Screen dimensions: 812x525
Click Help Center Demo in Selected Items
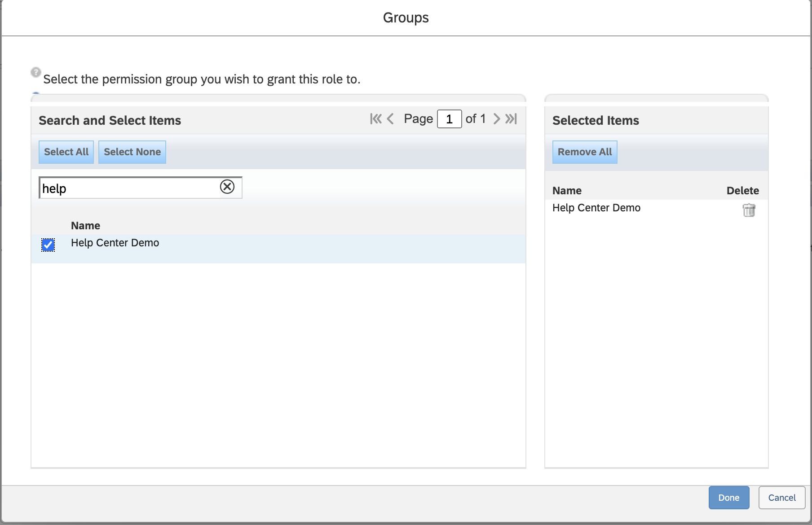pyautogui.click(x=596, y=208)
